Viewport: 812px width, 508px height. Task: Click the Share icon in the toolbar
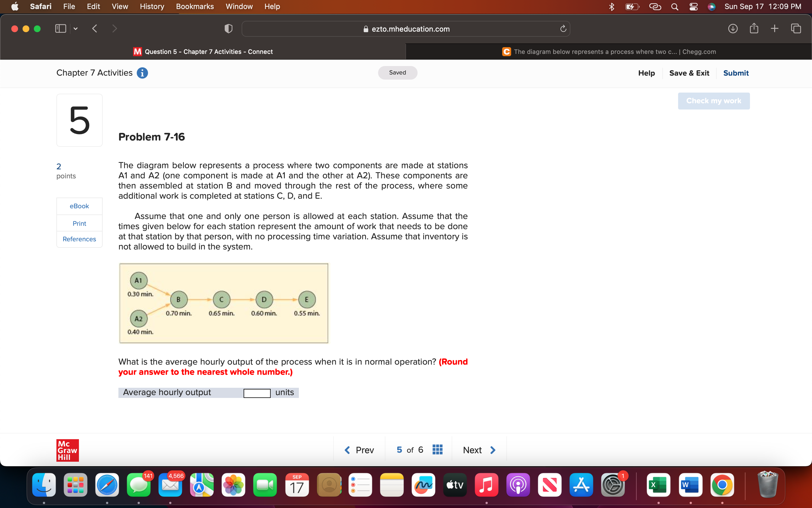click(754, 28)
